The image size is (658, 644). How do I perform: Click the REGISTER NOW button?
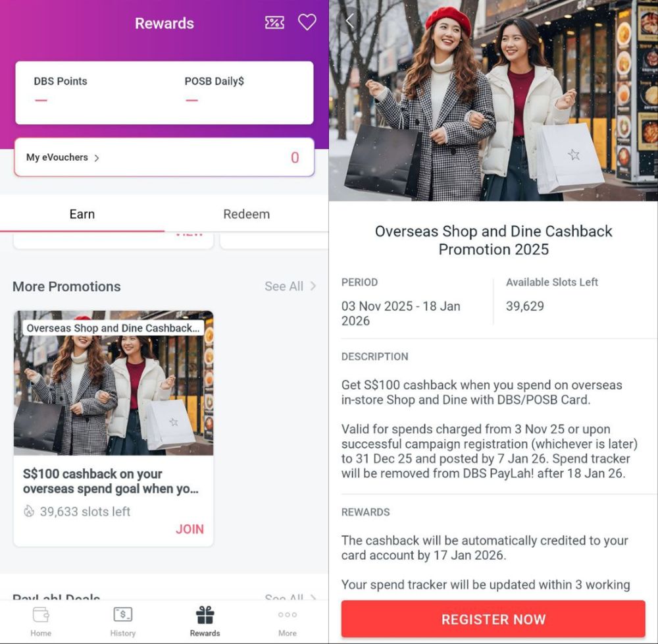coord(493,619)
